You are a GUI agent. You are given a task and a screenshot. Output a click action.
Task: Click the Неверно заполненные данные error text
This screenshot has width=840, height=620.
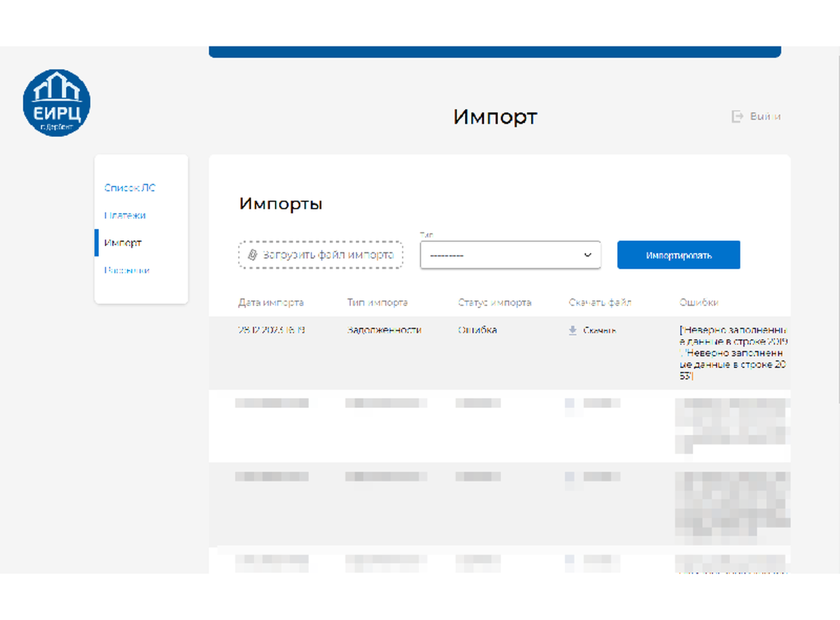pyautogui.click(x=734, y=353)
